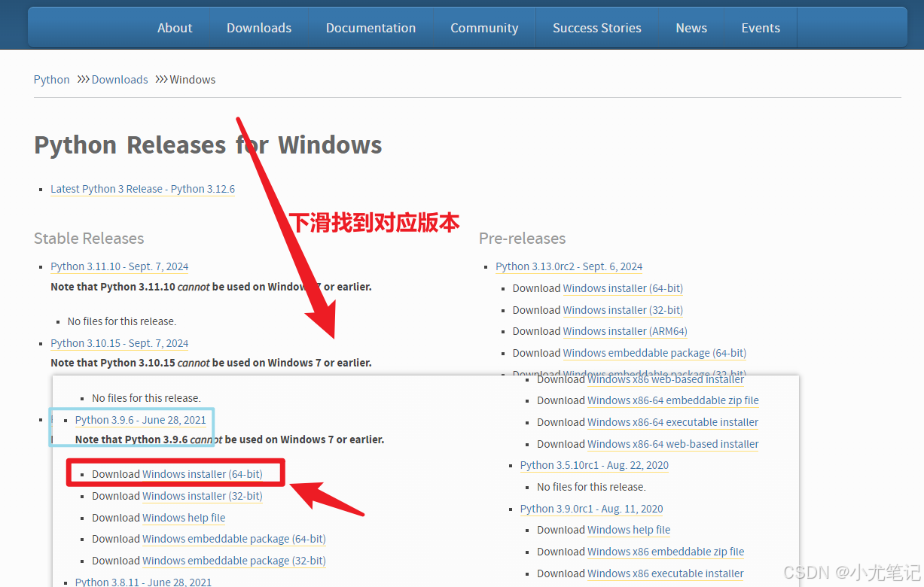Click the Python Releases for Windows heading
Screen dimensions: 924x587
[208, 144]
